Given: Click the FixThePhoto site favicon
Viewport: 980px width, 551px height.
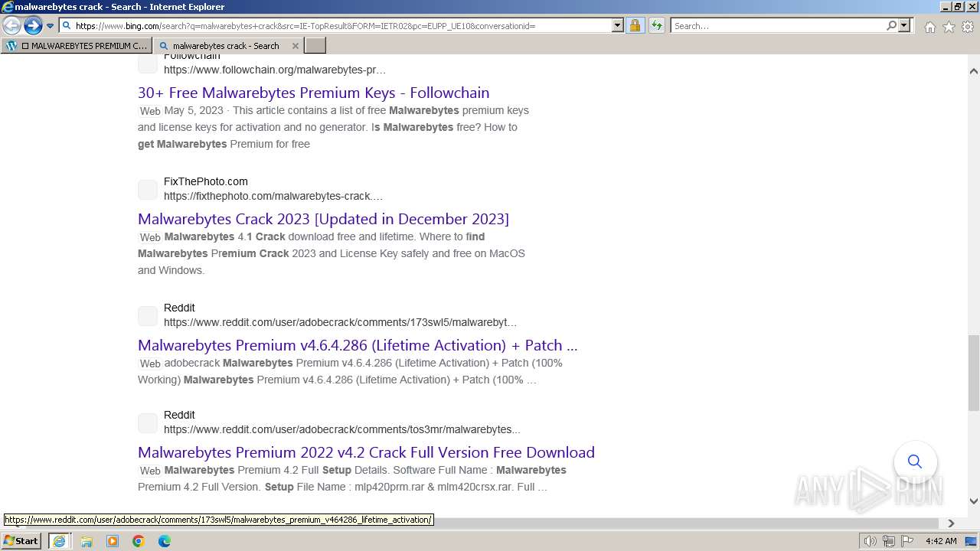Looking at the screenshot, I should coord(148,189).
